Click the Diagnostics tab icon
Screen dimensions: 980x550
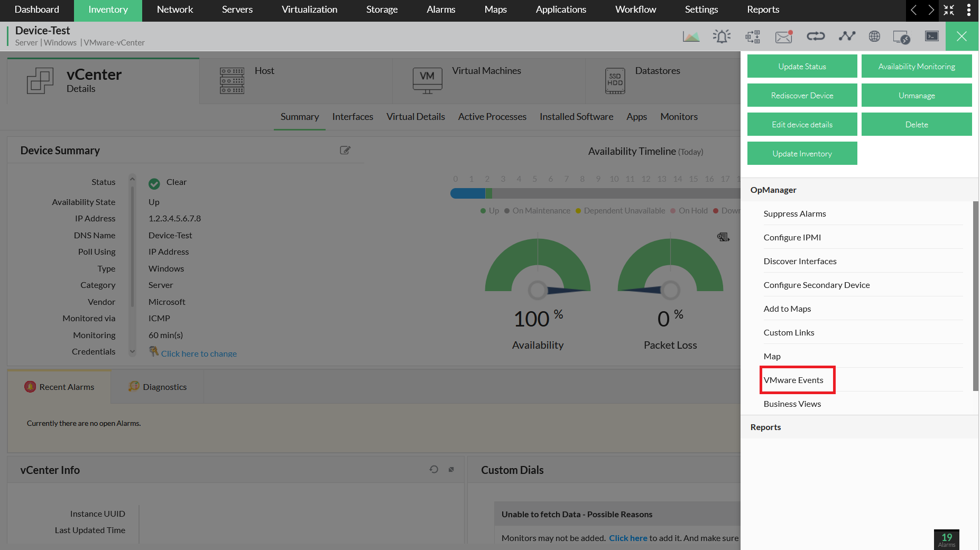(134, 387)
